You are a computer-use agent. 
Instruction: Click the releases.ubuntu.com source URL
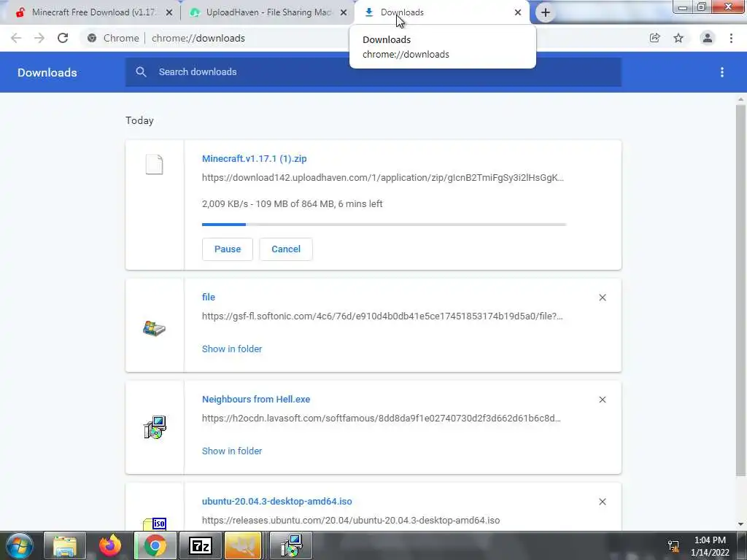click(351, 521)
